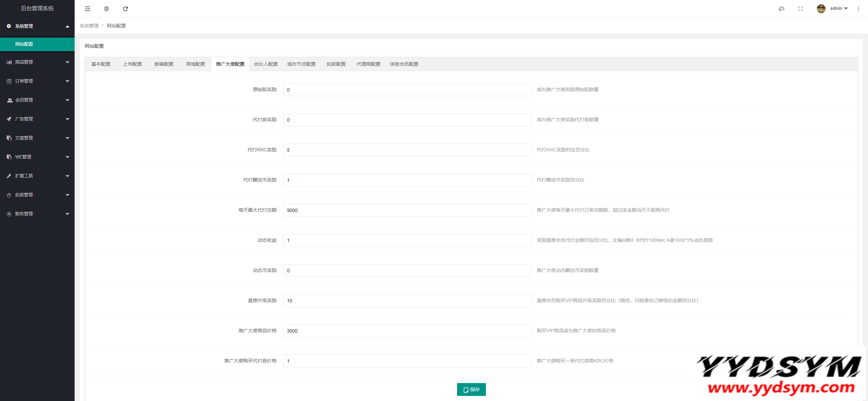This screenshot has width=868, height=401.
Task: Click the 每天最大代付总额 input field
Action: click(407, 210)
